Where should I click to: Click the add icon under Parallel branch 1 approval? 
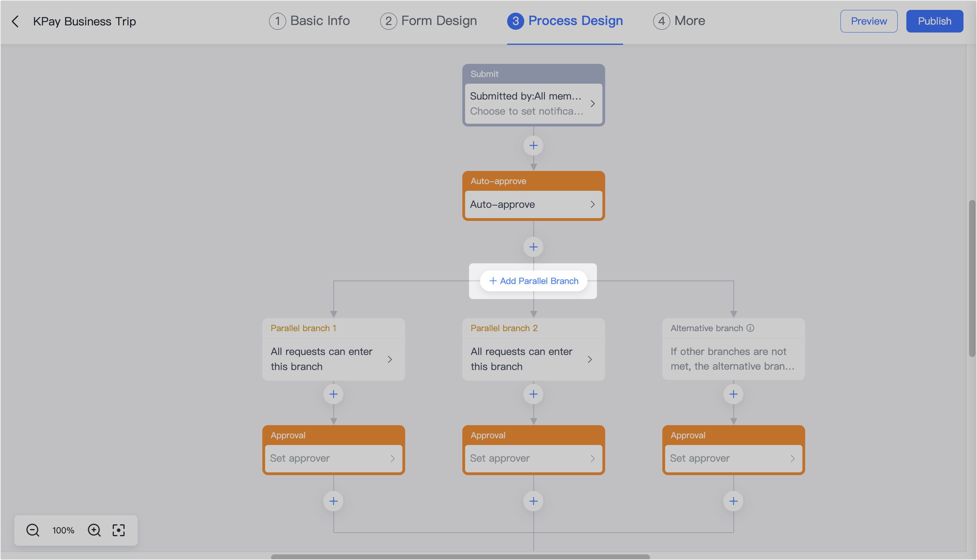[333, 501]
